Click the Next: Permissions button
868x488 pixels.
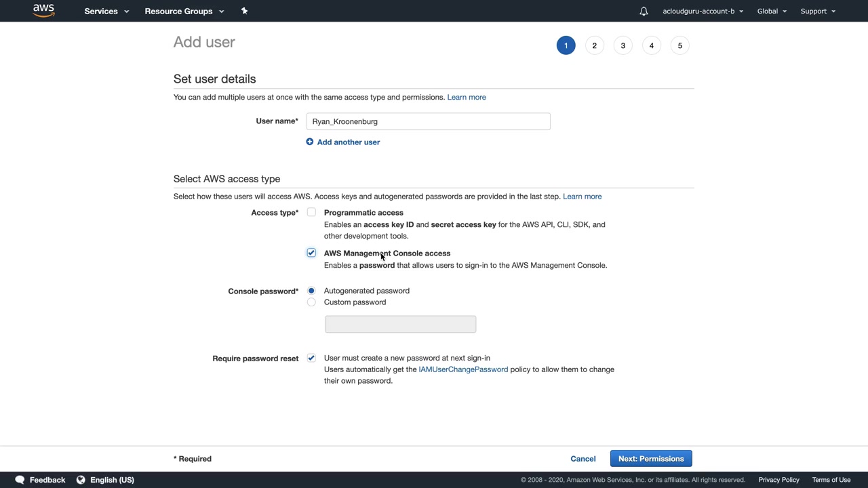(x=651, y=459)
